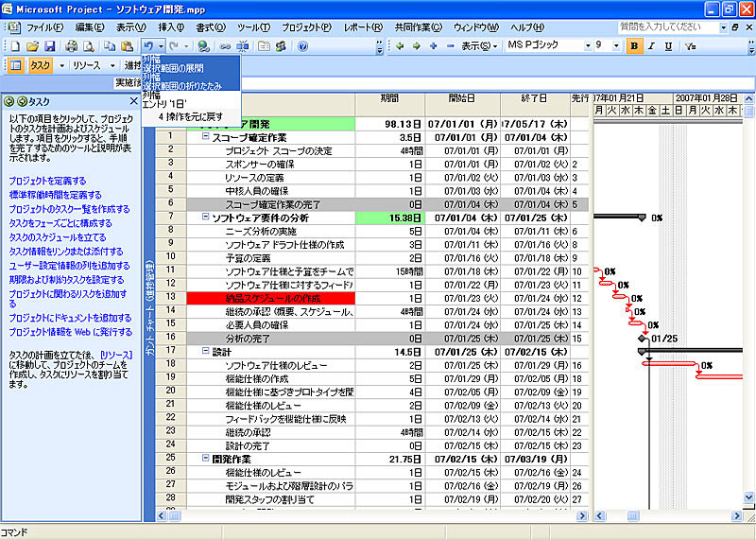The image size is (756, 540).
Task: Click タスクのスケジュールを立てる link
Action: (x=58, y=237)
